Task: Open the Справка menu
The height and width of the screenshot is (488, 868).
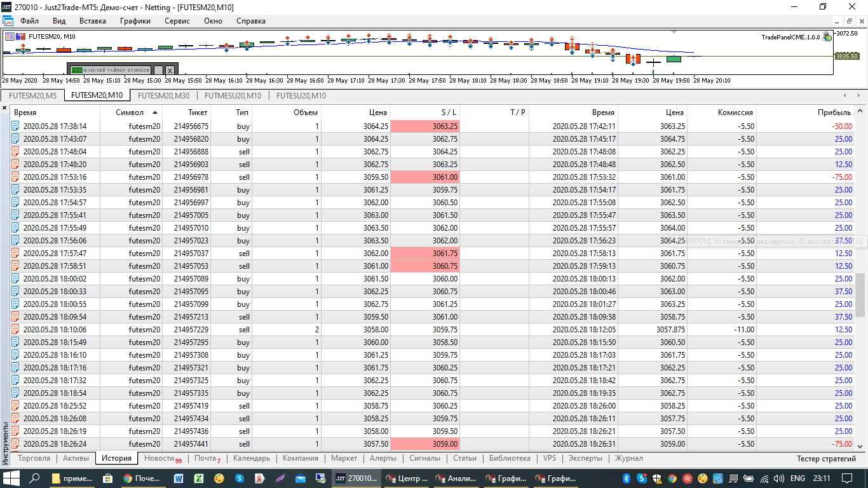Action: point(251,21)
